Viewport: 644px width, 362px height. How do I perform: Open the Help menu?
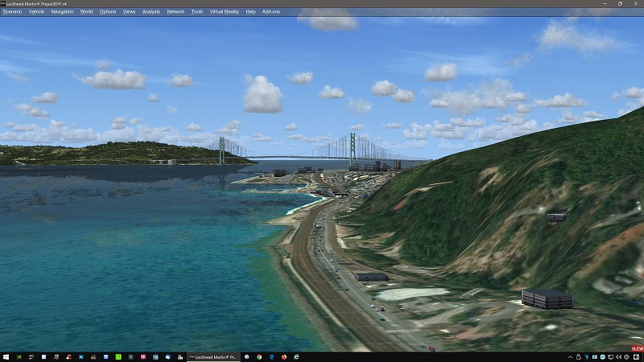coord(250,12)
